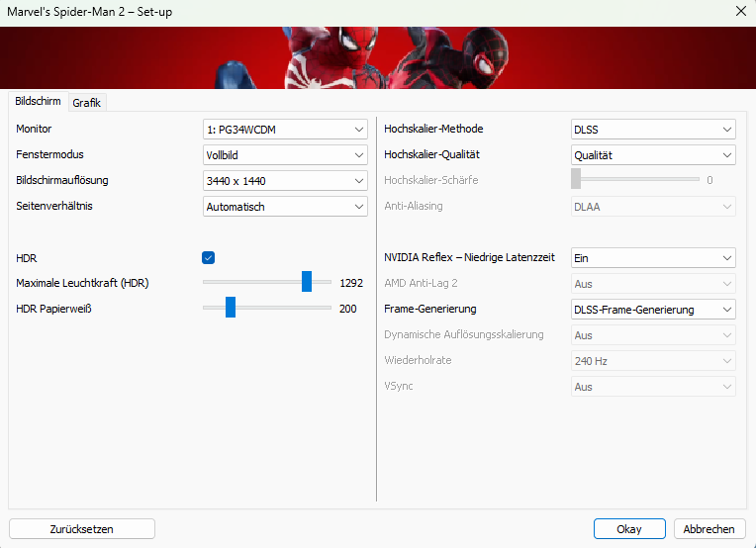Viewport: 756px width, 548px height.
Task: Open the Hochskalier-Methode dropdown showing DLSS
Action: (x=653, y=130)
